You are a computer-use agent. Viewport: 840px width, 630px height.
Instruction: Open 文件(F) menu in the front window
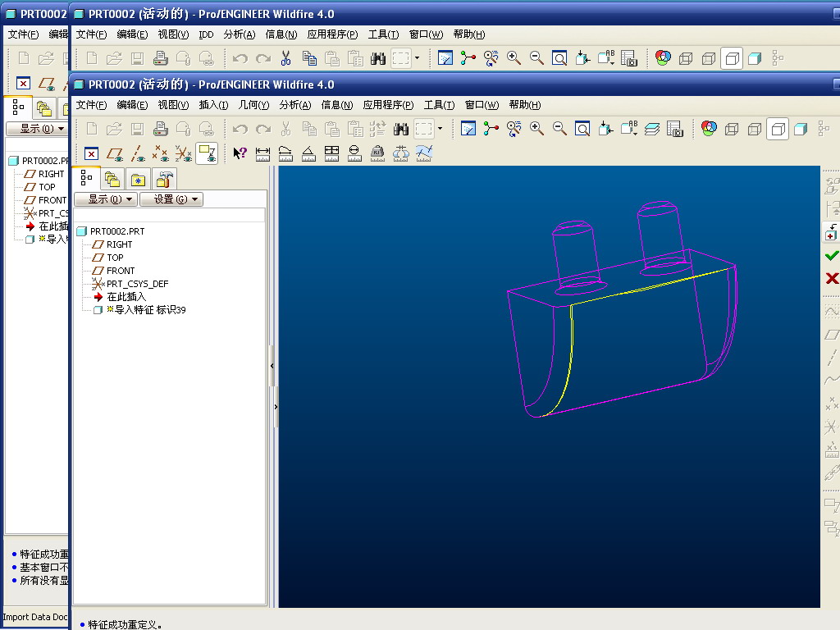pyautogui.click(x=92, y=105)
